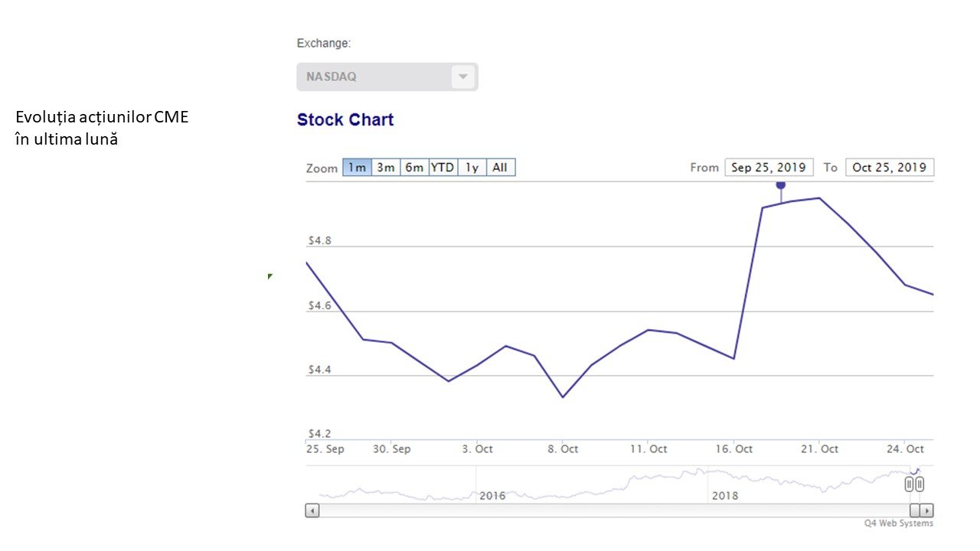This screenshot has width=980, height=551.
Task: Switch zoom to 3m
Action: coord(386,168)
